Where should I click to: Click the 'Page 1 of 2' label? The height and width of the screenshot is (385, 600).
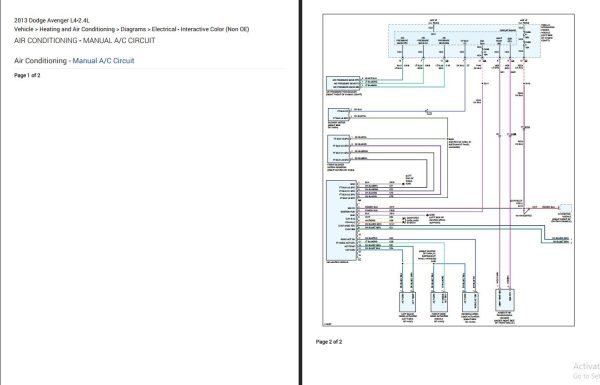27,75
